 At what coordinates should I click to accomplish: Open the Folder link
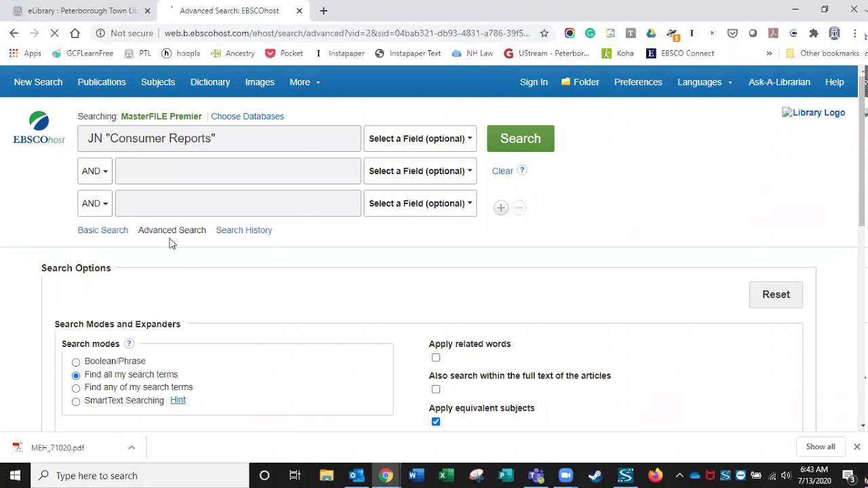click(x=580, y=82)
